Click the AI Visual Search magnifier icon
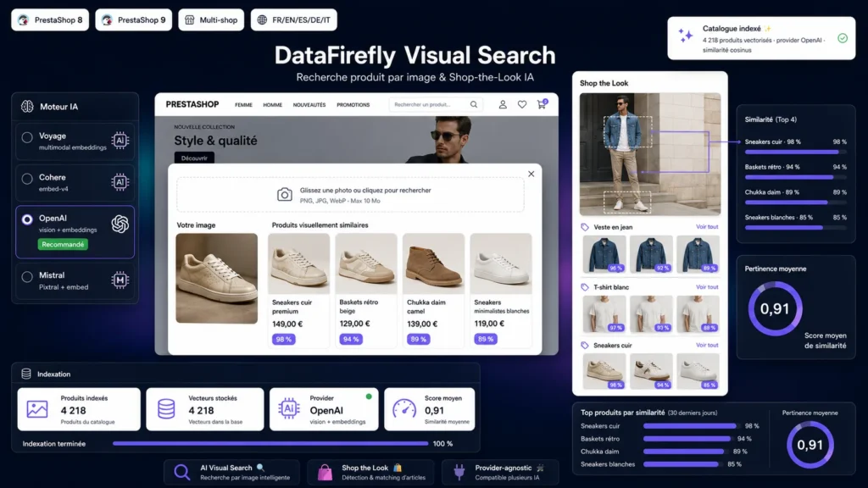Viewport: 868px width, 488px height. point(181,472)
